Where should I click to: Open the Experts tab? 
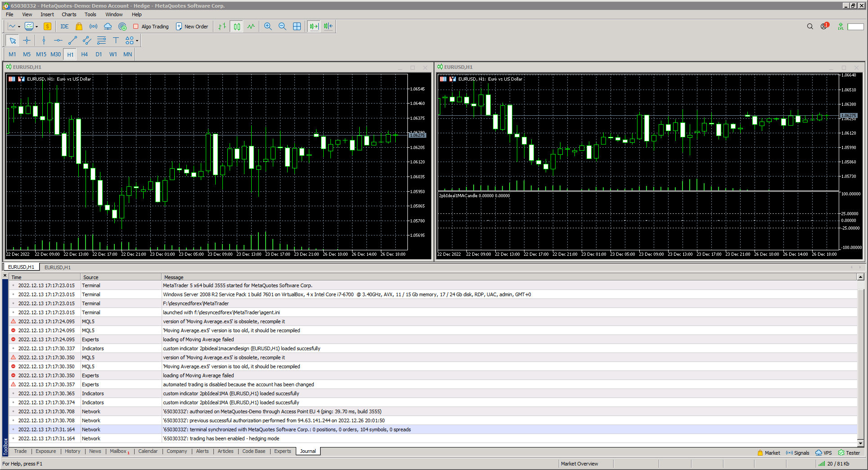point(283,451)
